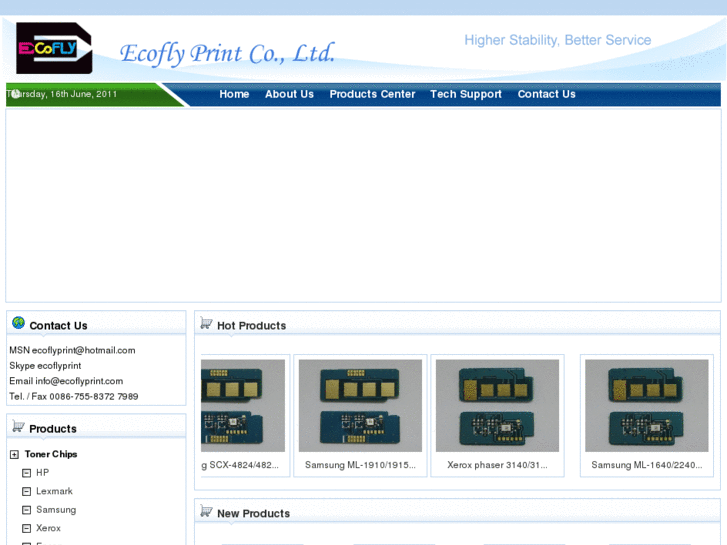Click the Samsung ML-1910 chip thumbnail
Viewport: 727px width, 545px height.
360,405
